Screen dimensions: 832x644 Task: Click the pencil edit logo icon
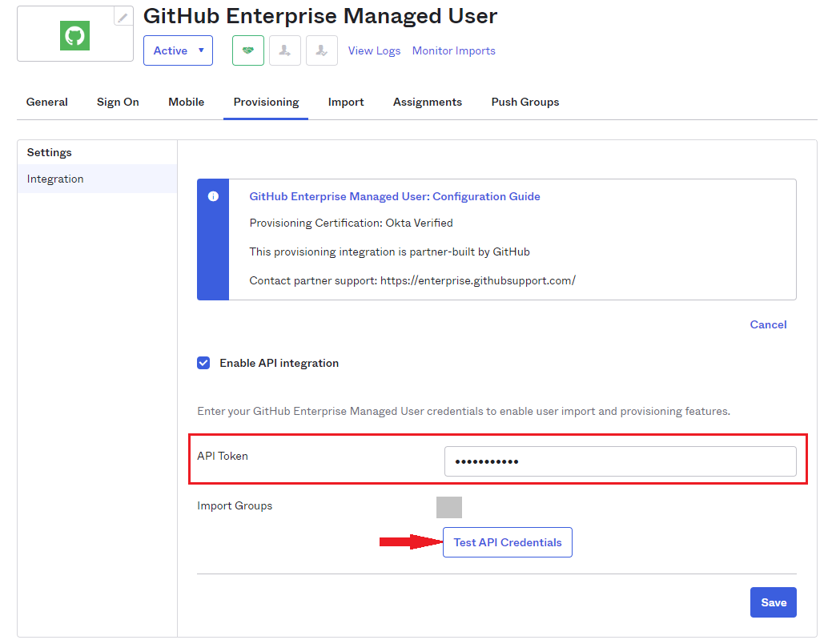pos(123,16)
